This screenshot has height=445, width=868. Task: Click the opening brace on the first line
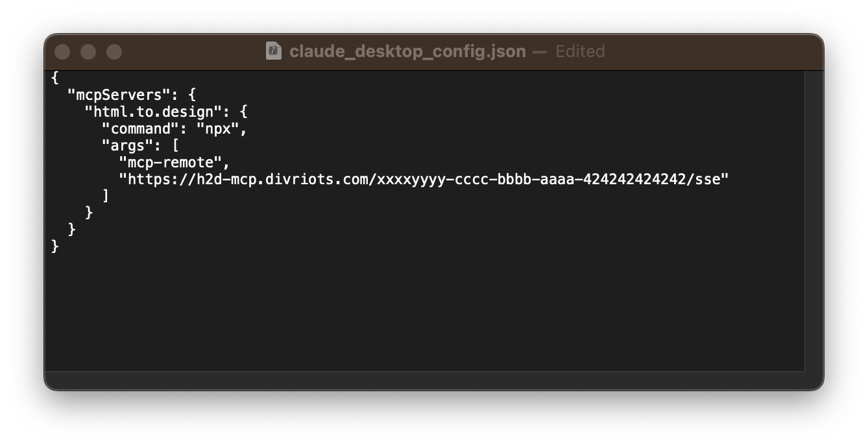(x=55, y=78)
